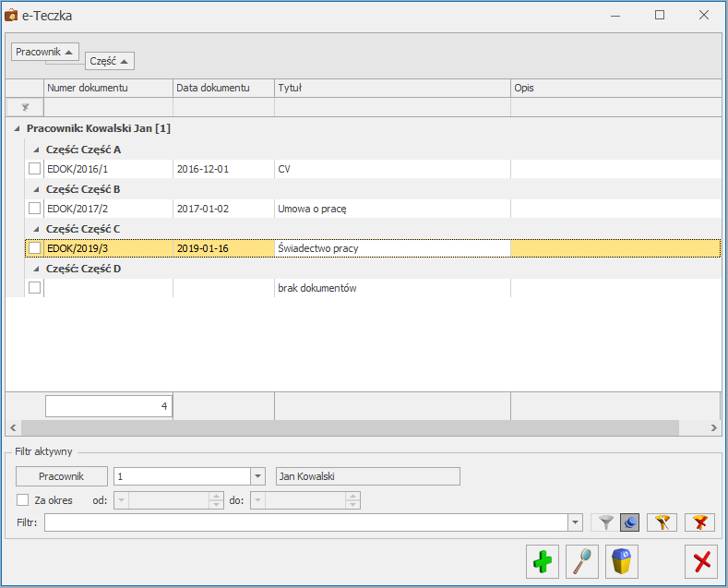The image size is (728, 588).
Task: Click the Pracownik selection button
Action: pyautogui.click(x=61, y=476)
